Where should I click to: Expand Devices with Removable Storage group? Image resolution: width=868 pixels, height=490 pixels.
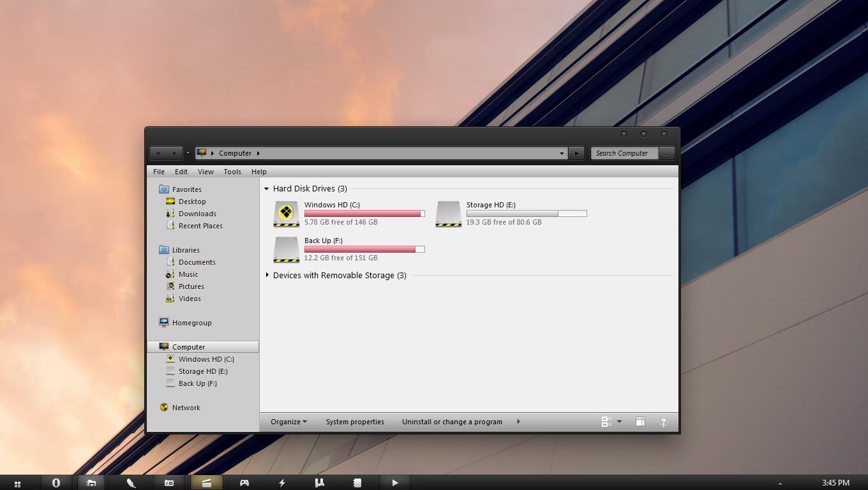267,275
